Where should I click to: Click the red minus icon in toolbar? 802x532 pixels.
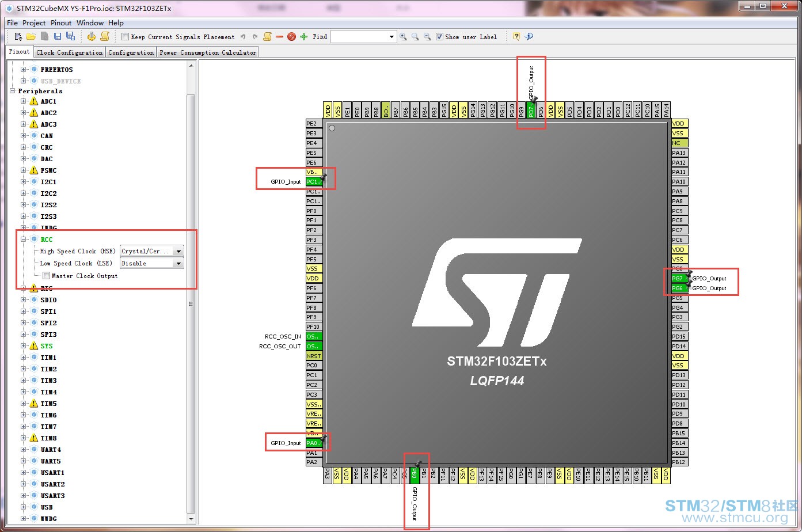pos(279,36)
